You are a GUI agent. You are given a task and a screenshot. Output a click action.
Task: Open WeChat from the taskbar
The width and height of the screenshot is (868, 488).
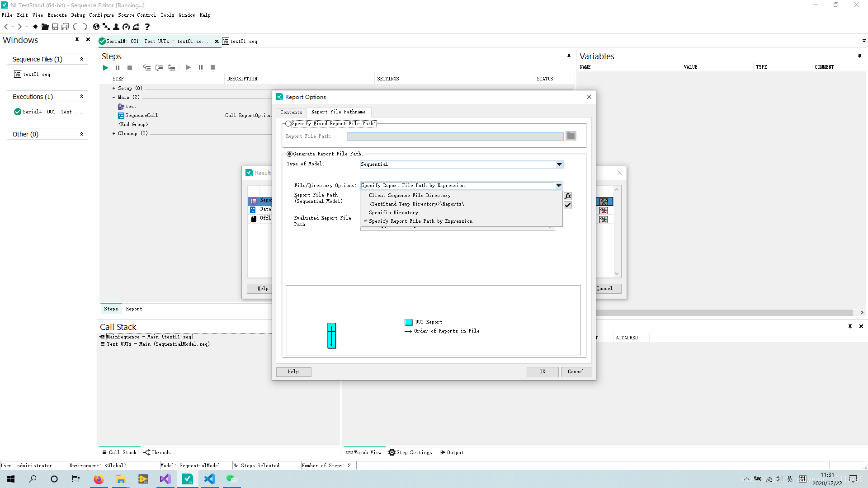(231, 479)
